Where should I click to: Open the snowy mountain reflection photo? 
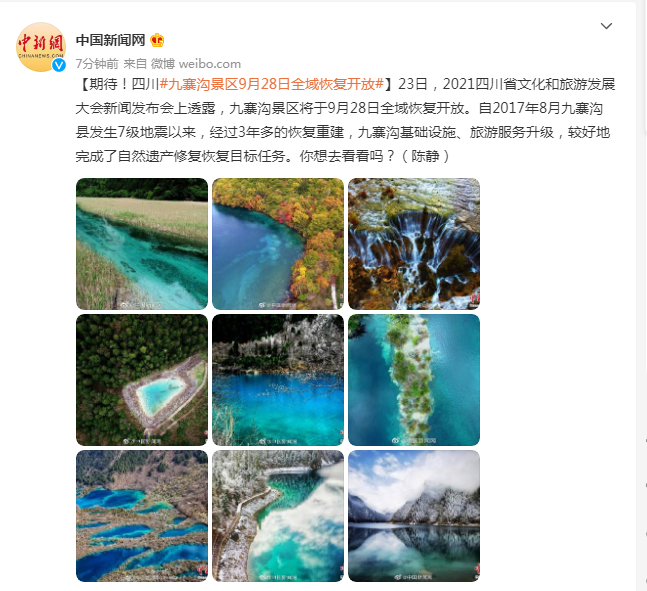click(414, 516)
